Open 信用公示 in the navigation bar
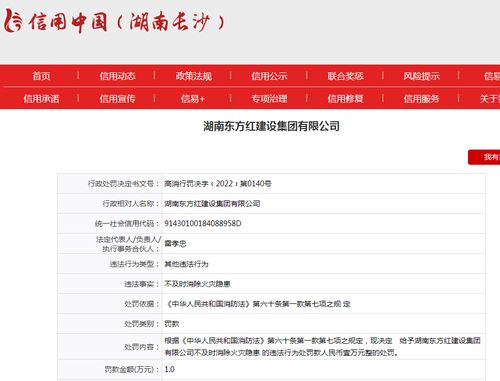 click(x=269, y=76)
